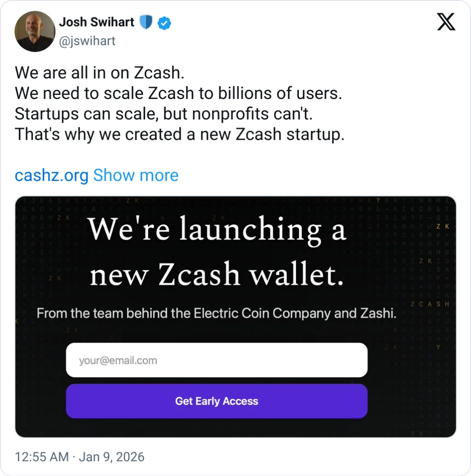The height and width of the screenshot is (476, 471).
Task: Click the "Startups can scale" tweet line
Action: point(164,114)
